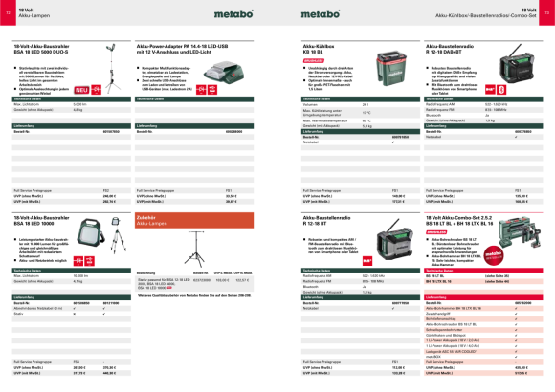
Task: Click the Bezeichnung column header in Zubehör table
Action: 145,273
